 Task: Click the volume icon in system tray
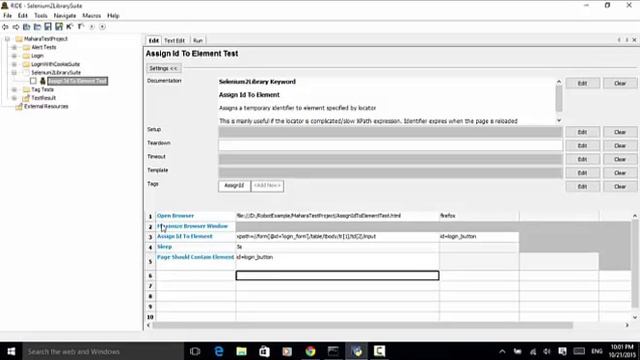coord(547,351)
